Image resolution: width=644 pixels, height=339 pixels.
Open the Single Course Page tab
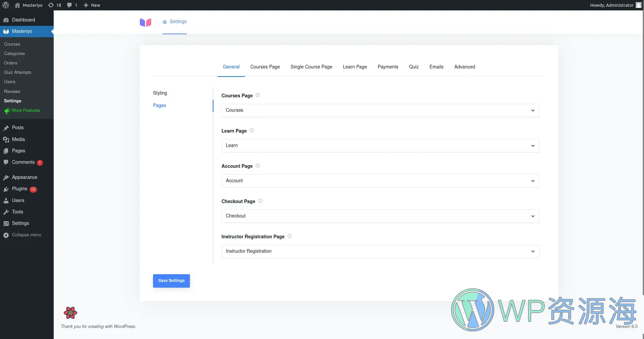pos(311,67)
